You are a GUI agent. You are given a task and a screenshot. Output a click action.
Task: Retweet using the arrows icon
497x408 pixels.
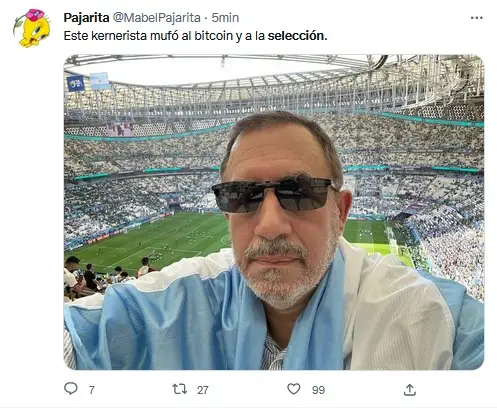179,389
